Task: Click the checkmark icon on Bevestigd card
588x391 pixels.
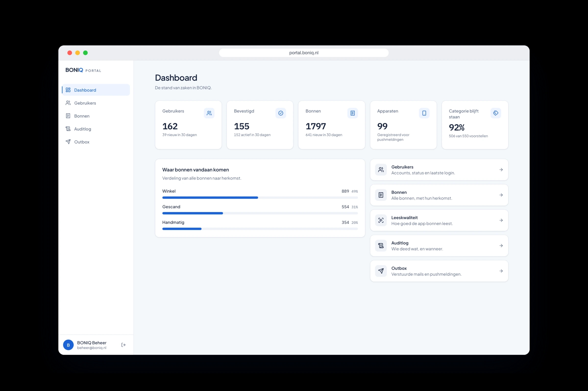Action: click(281, 113)
